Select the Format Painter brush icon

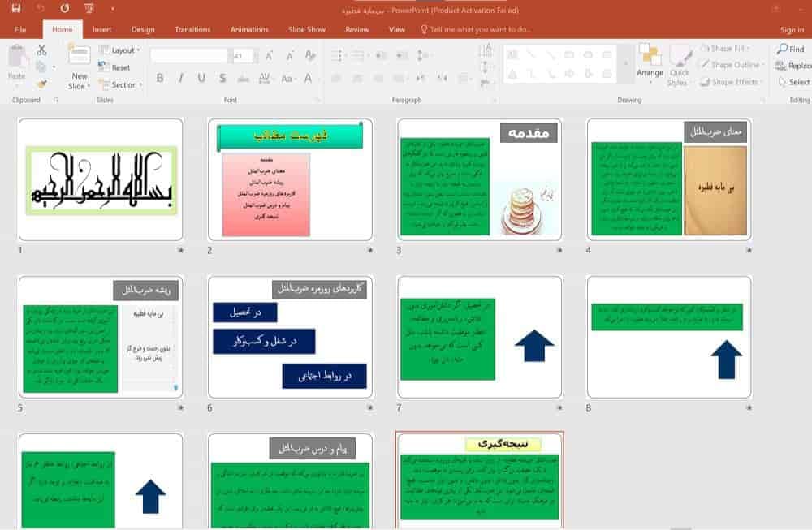42,84
